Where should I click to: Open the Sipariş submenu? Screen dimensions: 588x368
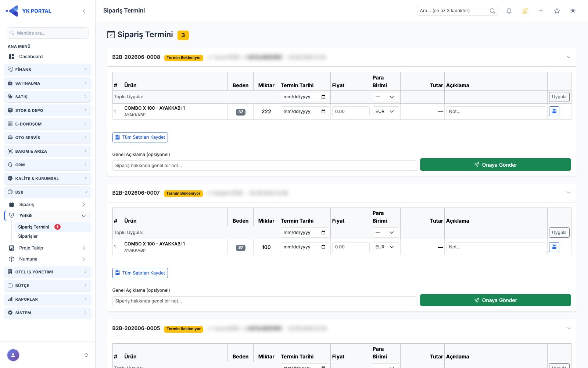click(48, 205)
